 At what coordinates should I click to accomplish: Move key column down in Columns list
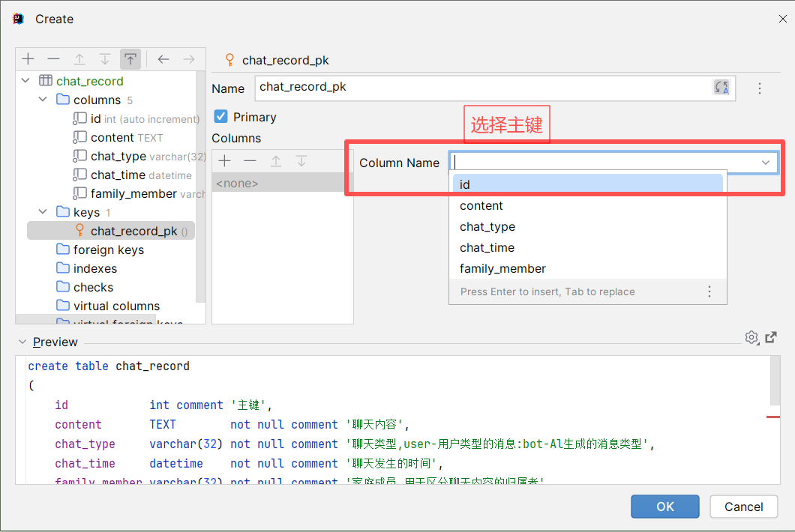point(301,161)
